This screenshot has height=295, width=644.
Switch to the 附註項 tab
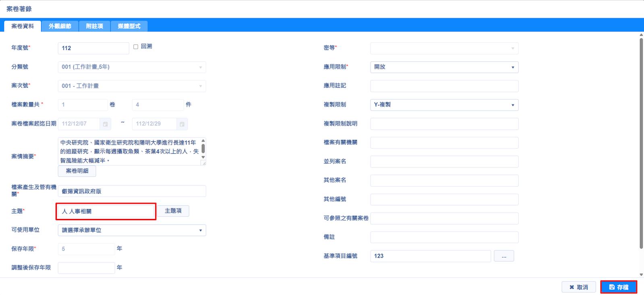[x=95, y=26]
